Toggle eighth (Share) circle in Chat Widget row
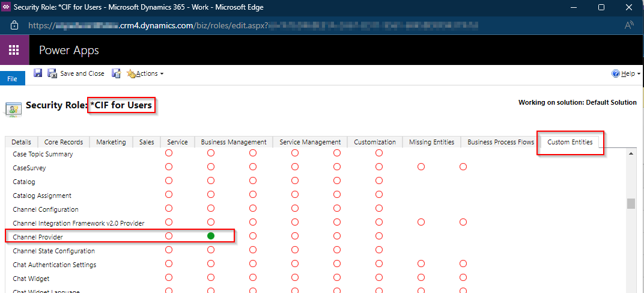 click(463, 277)
